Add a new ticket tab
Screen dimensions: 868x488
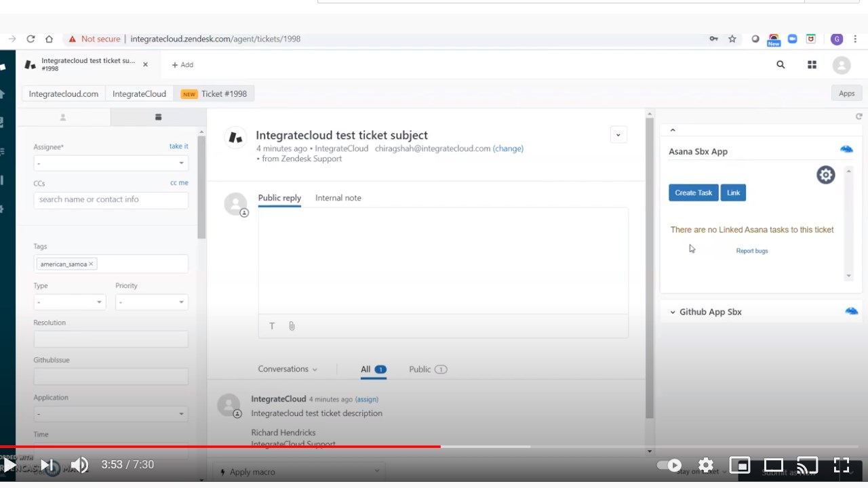(x=182, y=65)
